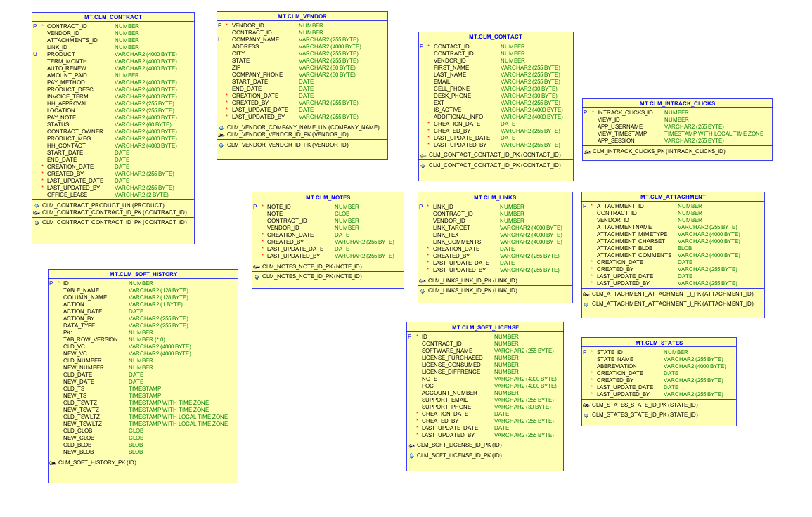812x517 pixels.
Task: Select the MT.CLM_SOFT_HISTORY table header
Action: 143,274
